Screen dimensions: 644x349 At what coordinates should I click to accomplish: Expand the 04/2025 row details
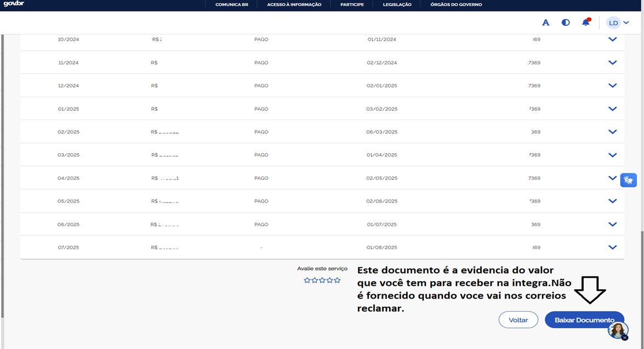612,178
